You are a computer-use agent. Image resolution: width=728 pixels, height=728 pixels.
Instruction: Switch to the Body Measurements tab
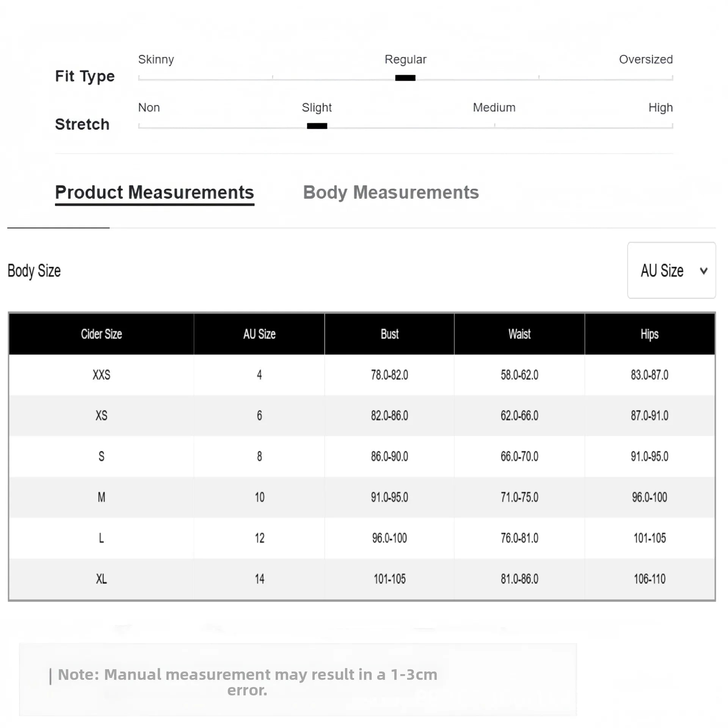391,192
